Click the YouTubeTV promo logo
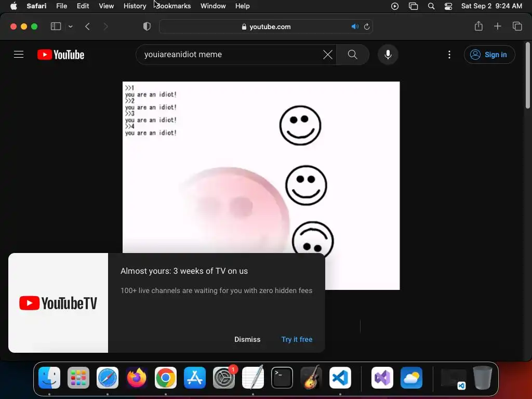The width and height of the screenshot is (532, 399). pyautogui.click(x=58, y=303)
